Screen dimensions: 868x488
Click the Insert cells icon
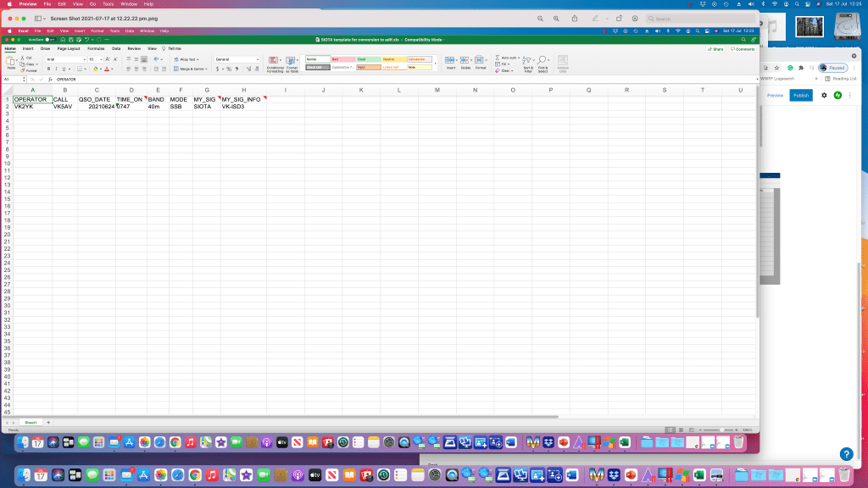coord(450,61)
